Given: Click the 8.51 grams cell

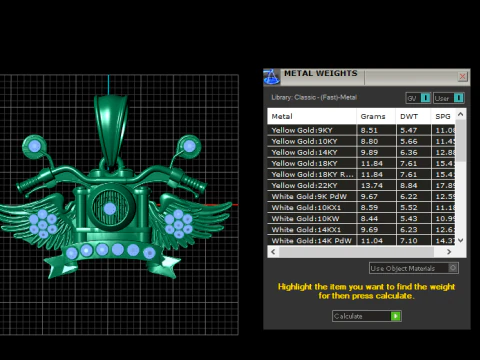Looking at the screenshot, I should coord(376,130).
